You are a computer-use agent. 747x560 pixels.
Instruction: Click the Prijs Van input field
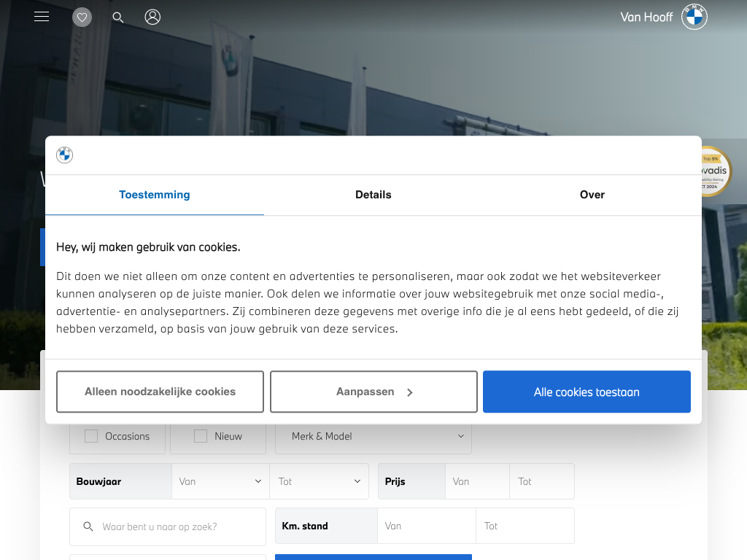tap(476, 481)
